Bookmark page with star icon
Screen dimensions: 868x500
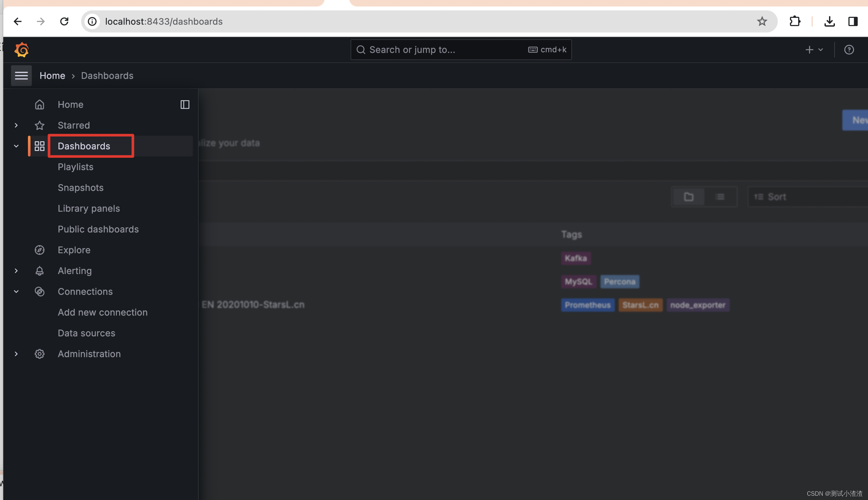(x=762, y=21)
